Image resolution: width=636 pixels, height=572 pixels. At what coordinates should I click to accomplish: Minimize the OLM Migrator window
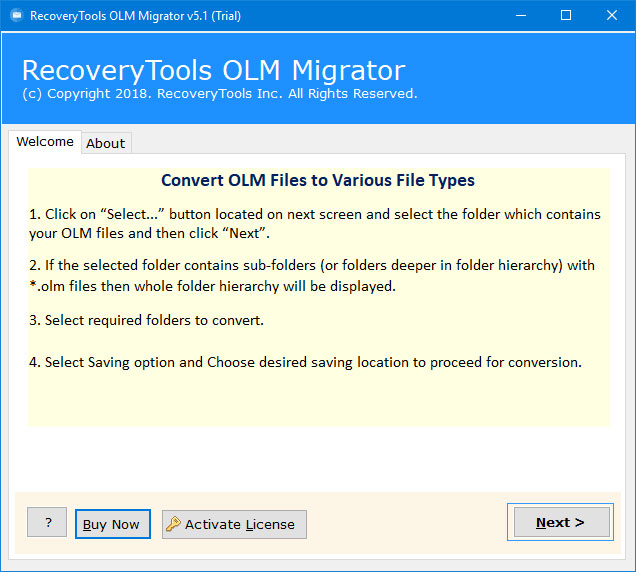pyautogui.click(x=521, y=15)
